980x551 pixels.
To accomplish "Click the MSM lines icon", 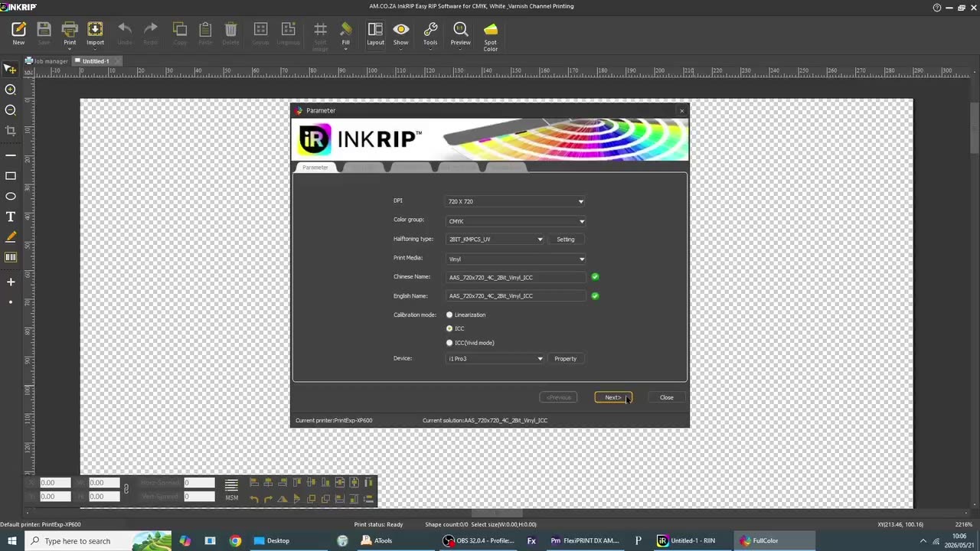I will (x=231, y=490).
